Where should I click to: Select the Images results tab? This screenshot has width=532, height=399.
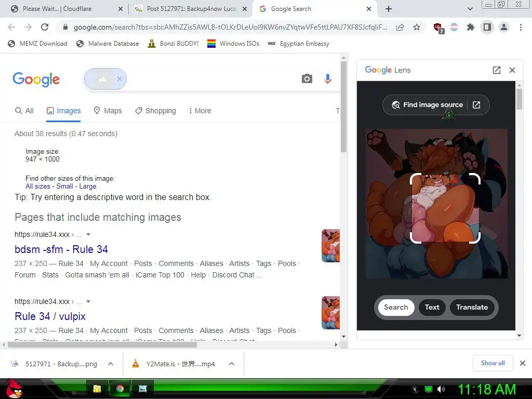tap(63, 111)
